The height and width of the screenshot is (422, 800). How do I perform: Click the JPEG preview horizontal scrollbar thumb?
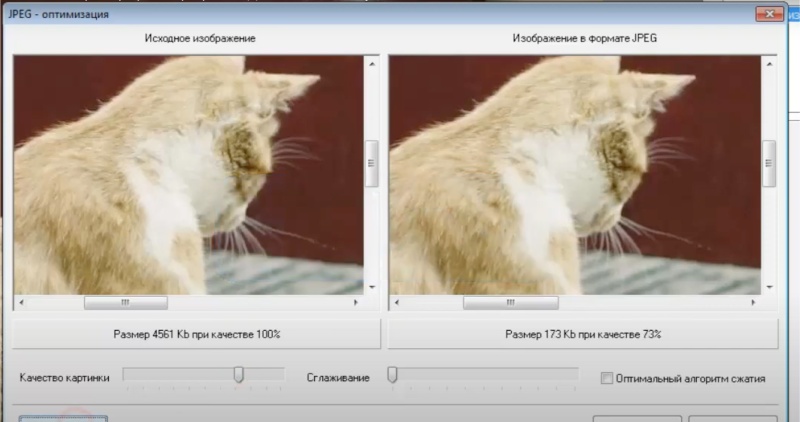(511, 303)
